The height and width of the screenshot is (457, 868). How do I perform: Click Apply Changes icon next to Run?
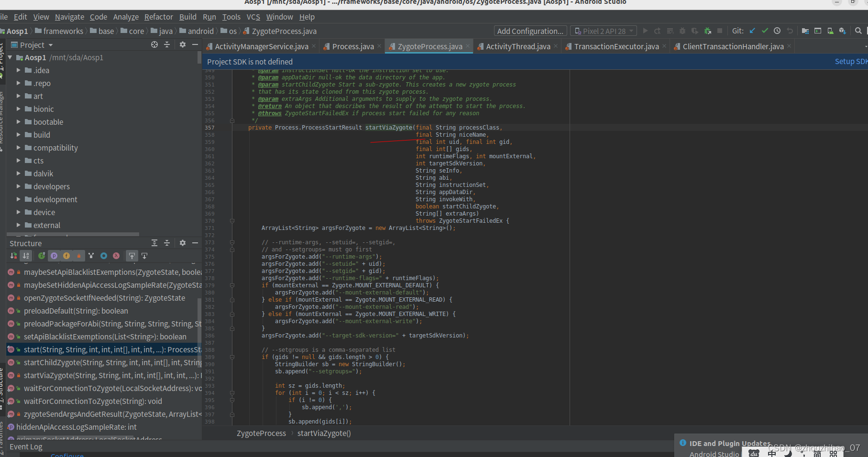click(658, 31)
